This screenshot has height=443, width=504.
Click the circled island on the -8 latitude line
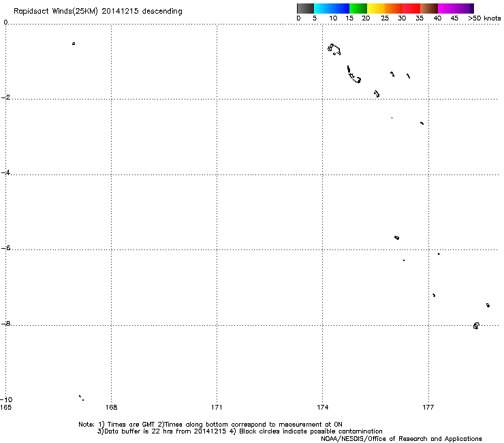click(476, 326)
